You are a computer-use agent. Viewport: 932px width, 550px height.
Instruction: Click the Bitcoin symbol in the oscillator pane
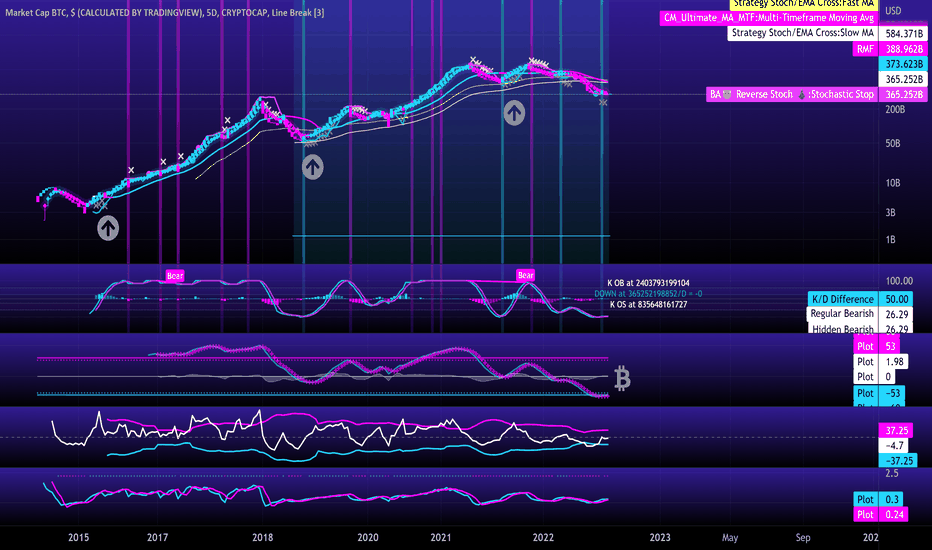click(x=622, y=378)
